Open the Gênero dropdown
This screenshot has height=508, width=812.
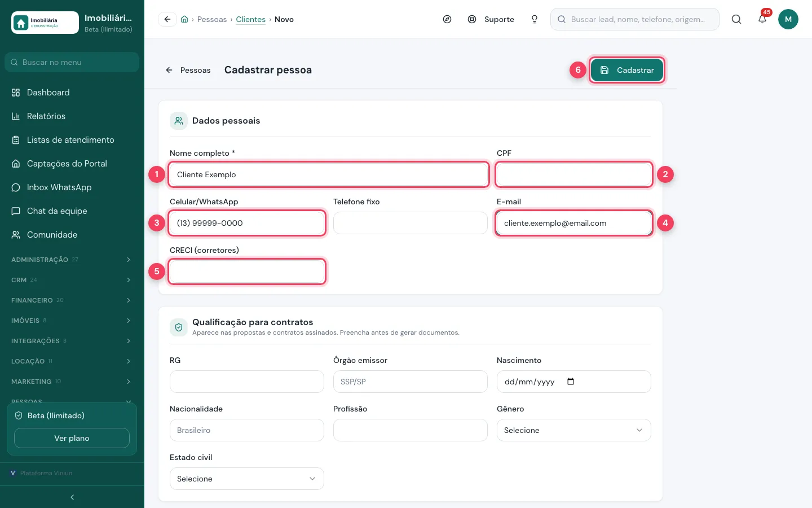(x=574, y=430)
